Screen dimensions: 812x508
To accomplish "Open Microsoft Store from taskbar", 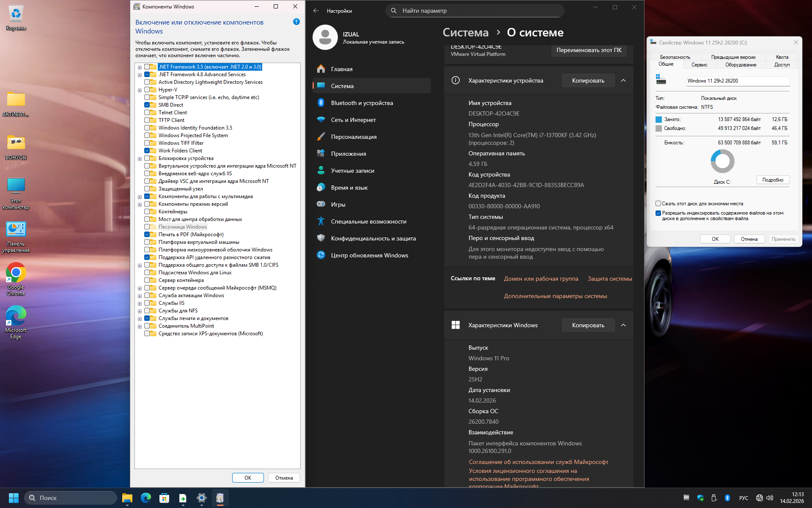I will (x=164, y=498).
